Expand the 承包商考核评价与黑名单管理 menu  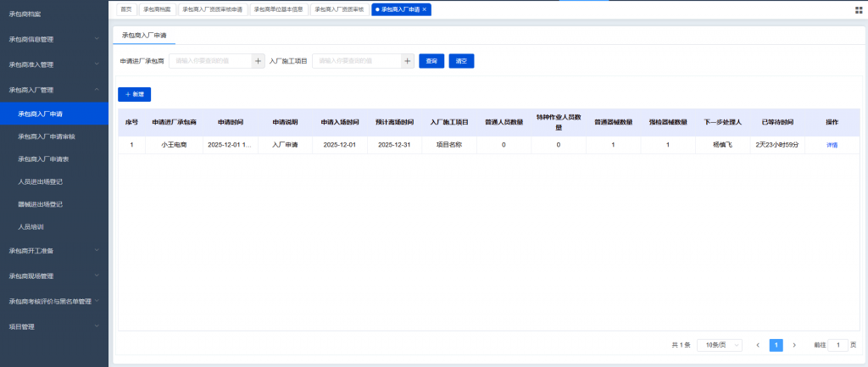point(54,301)
